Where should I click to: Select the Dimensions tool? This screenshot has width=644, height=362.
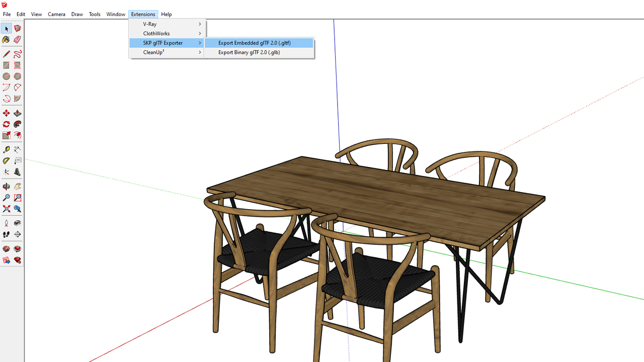click(x=18, y=150)
